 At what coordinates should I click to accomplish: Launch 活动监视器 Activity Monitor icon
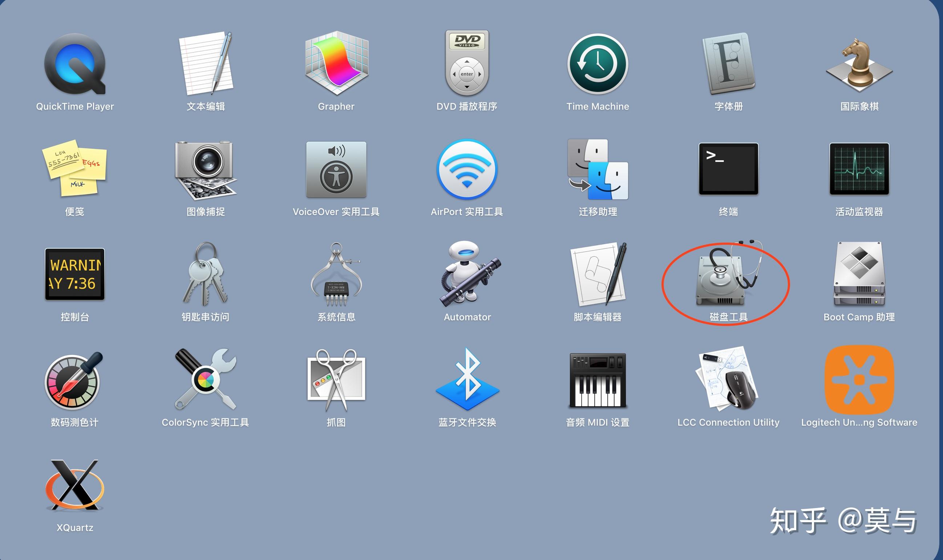pos(859,169)
